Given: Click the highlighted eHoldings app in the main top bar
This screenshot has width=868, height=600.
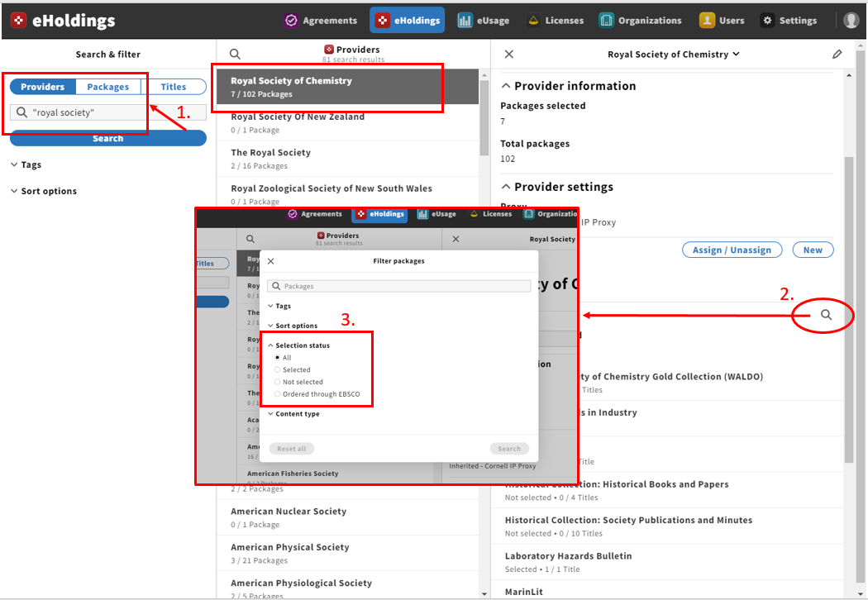Looking at the screenshot, I should [x=408, y=21].
